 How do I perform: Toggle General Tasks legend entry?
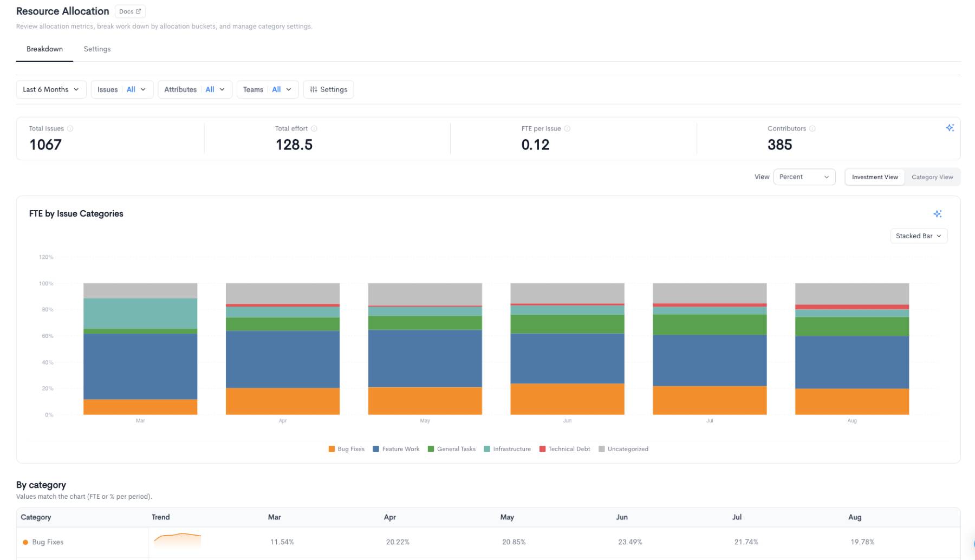pyautogui.click(x=452, y=449)
